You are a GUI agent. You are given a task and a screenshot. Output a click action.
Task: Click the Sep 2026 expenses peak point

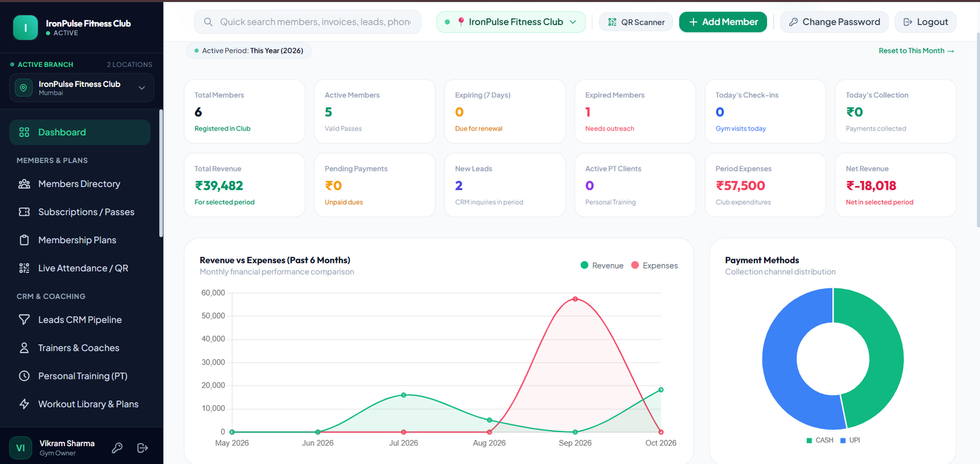coord(575,299)
